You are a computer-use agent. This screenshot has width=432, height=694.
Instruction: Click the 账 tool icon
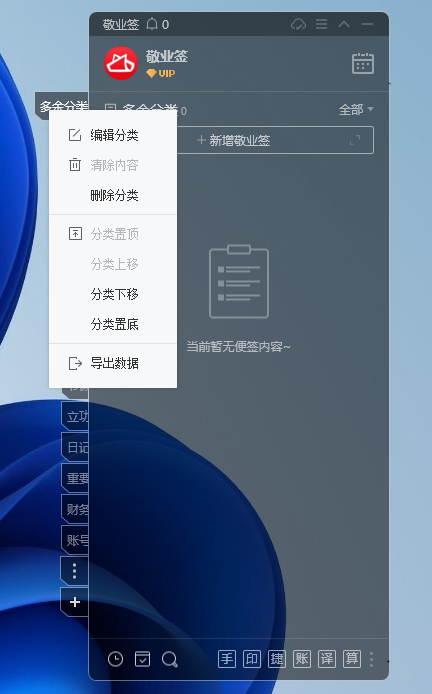[x=302, y=659]
